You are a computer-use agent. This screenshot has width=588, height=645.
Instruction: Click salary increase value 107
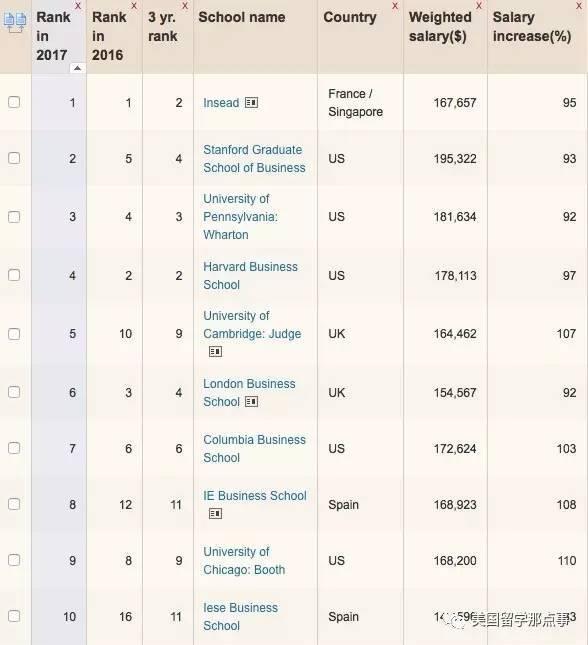pyautogui.click(x=566, y=334)
